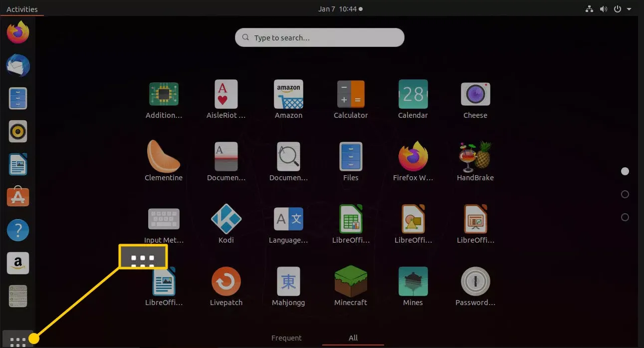Image resolution: width=644 pixels, height=348 pixels.
Task: Click the Activities button
Action: 22,9
